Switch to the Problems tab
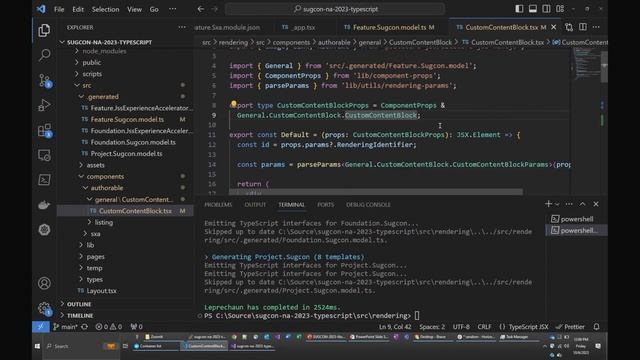640x360 pixels. tap(218, 204)
